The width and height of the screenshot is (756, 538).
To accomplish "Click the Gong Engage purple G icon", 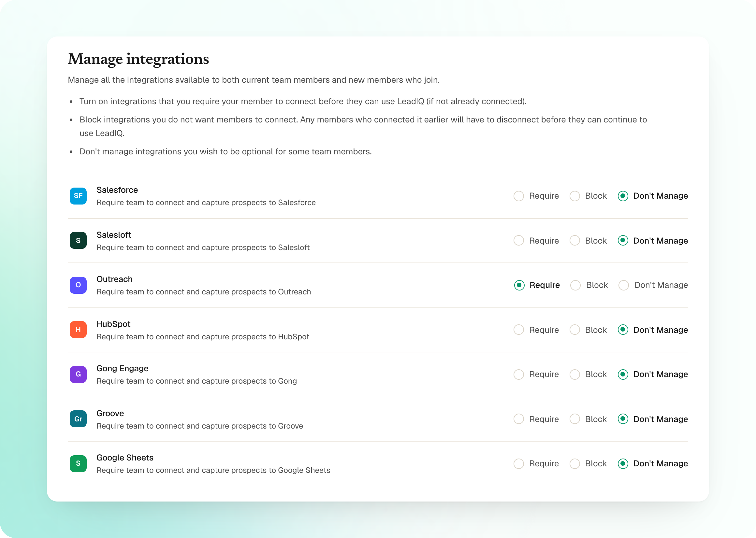I will coord(78,374).
